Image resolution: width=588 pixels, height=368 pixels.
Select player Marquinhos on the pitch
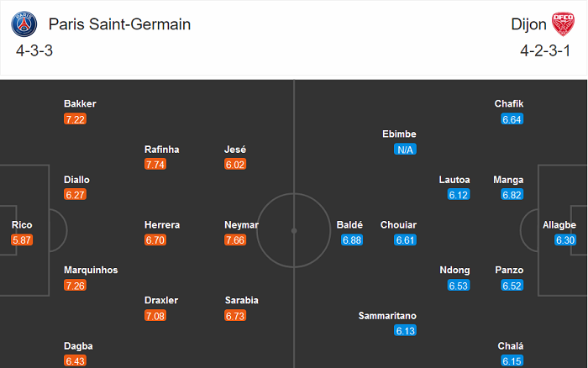[91, 270]
